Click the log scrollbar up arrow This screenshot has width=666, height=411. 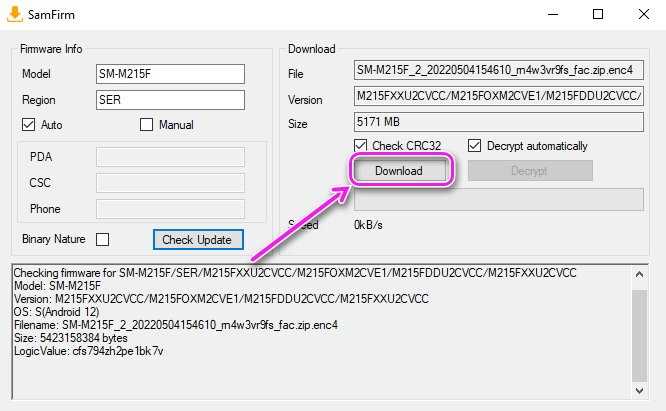click(x=639, y=275)
